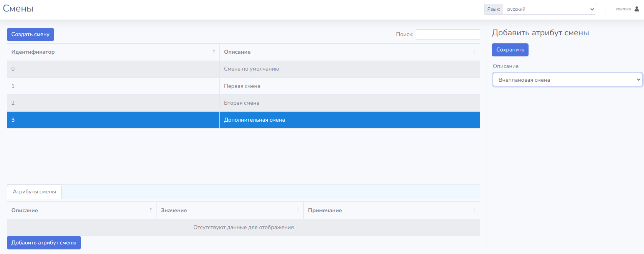This screenshot has width=644, height=254.
Task: Switch to the Атрибуты смены tab
Action: pos(35,192)
